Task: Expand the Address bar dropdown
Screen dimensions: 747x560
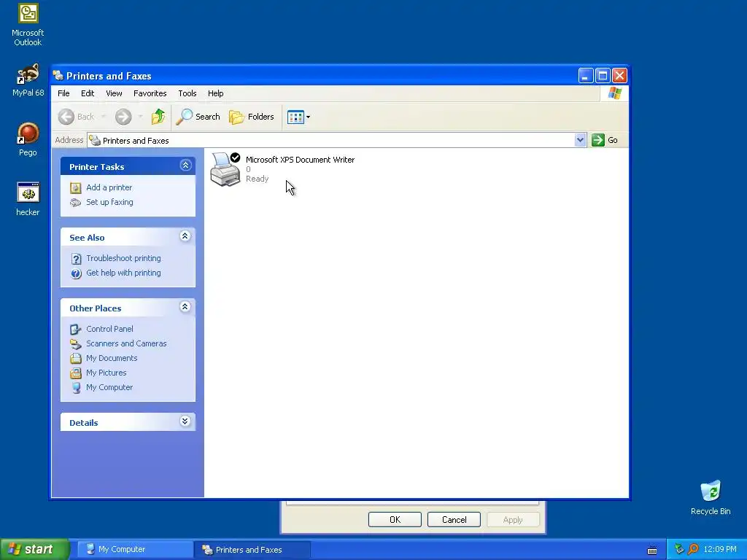Action: tap(580, 140)
